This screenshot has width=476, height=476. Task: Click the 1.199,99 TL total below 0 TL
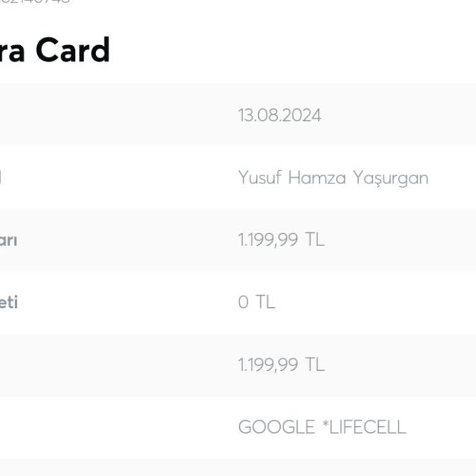coord(281,364)
